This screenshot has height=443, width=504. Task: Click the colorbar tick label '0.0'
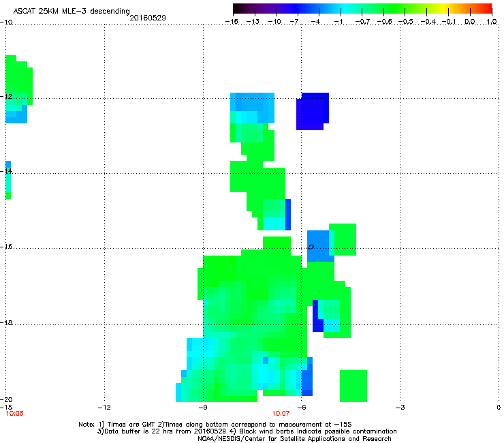470,22
